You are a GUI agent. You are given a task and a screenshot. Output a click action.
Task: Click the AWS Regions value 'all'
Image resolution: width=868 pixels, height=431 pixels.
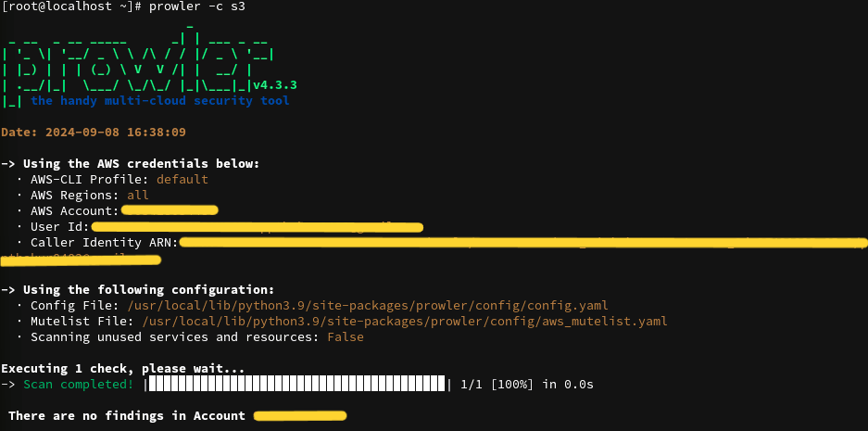click(138, 195)
